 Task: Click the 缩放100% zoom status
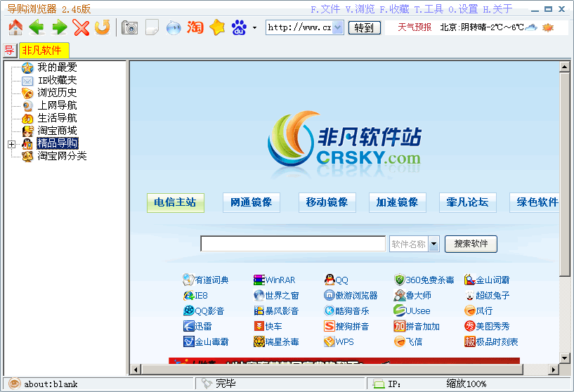point(466,384)
